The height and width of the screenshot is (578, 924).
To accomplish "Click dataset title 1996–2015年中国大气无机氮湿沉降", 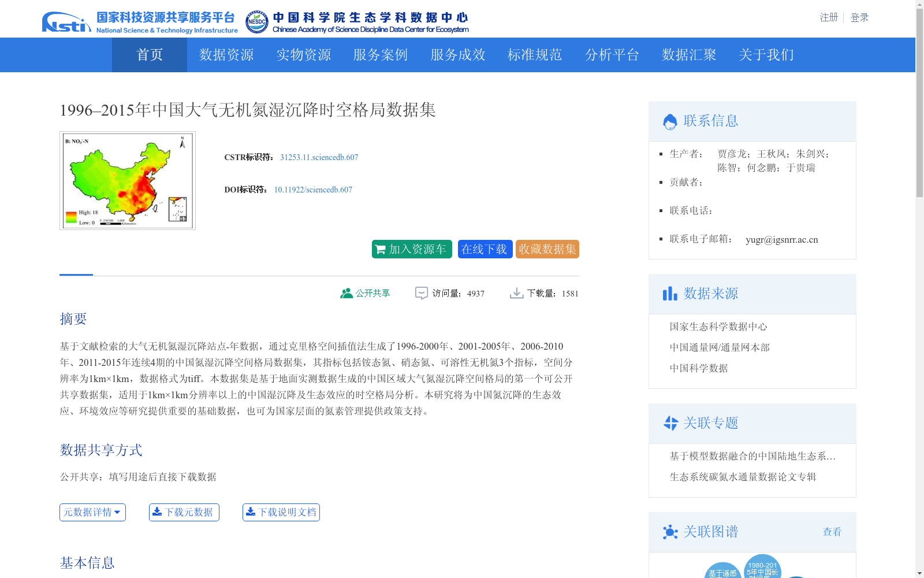I will (248, 110).
